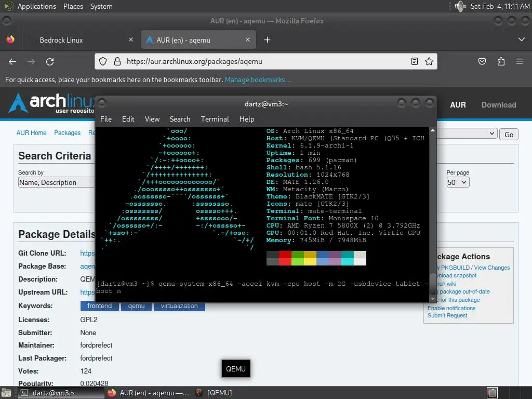The width and height of the screenshot is (532, 399).
Task: Open Pocket save icon in Firefox toolbar
Action: (x=482, y=61)
